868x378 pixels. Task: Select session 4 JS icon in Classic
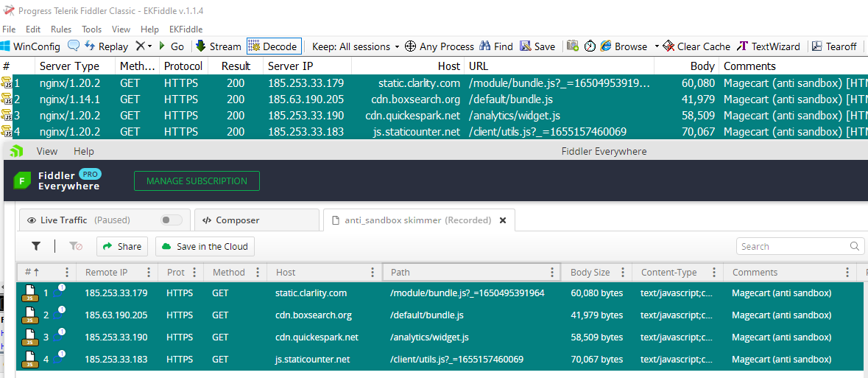[x=6, y=131]
